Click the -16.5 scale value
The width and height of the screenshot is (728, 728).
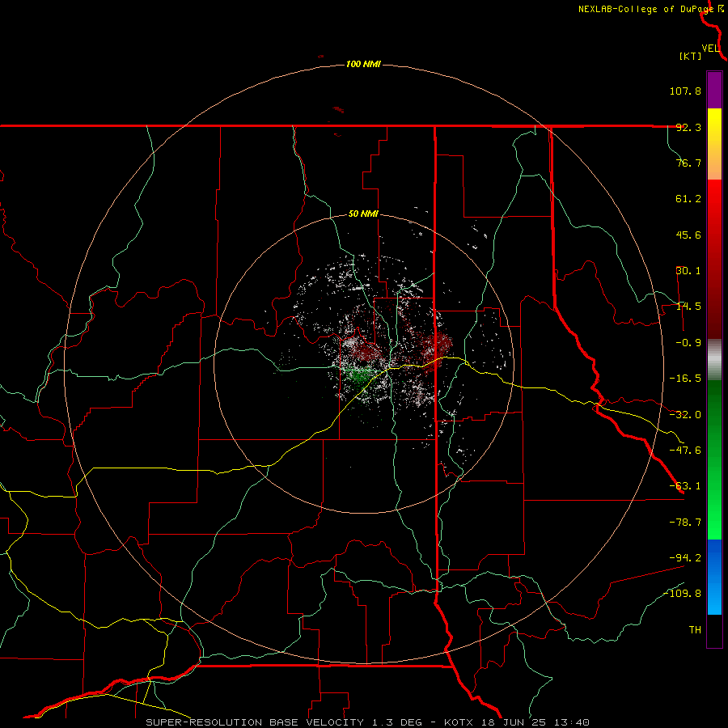pos(685,379)
